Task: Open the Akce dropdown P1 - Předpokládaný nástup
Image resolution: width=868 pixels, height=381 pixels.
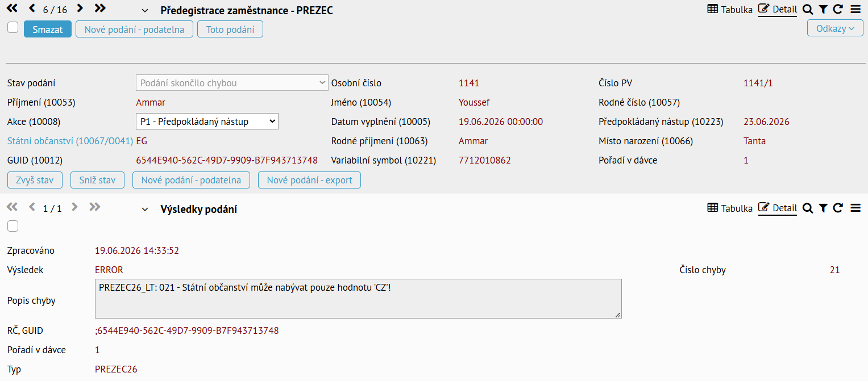Action: (x=207, y=121)
